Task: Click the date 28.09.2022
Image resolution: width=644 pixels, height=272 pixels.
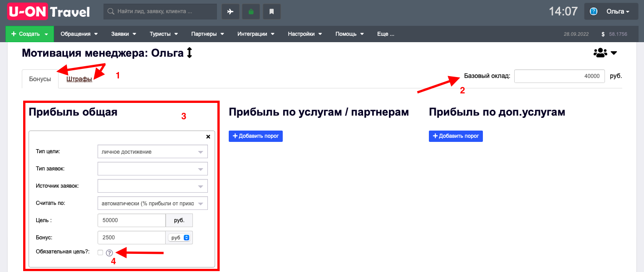Action: [576, 34]
